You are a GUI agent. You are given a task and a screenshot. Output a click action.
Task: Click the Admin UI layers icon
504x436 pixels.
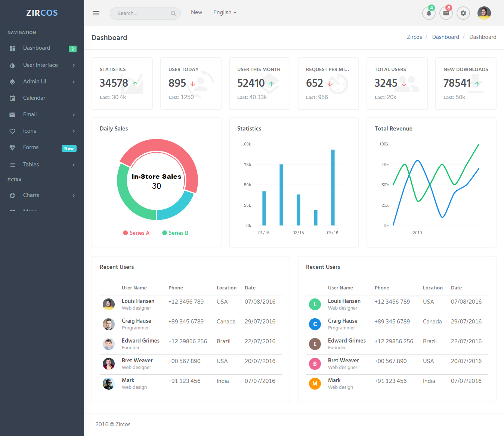[12, 82]
